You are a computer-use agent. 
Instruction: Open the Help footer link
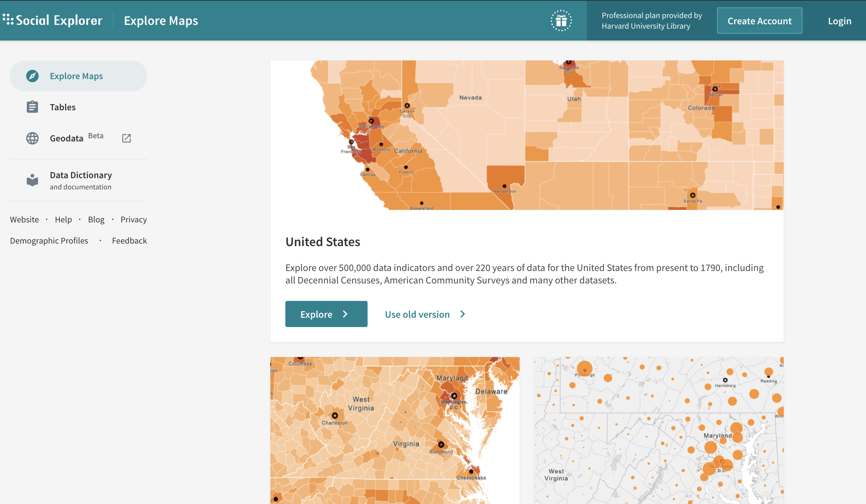(x=63, y=220)
